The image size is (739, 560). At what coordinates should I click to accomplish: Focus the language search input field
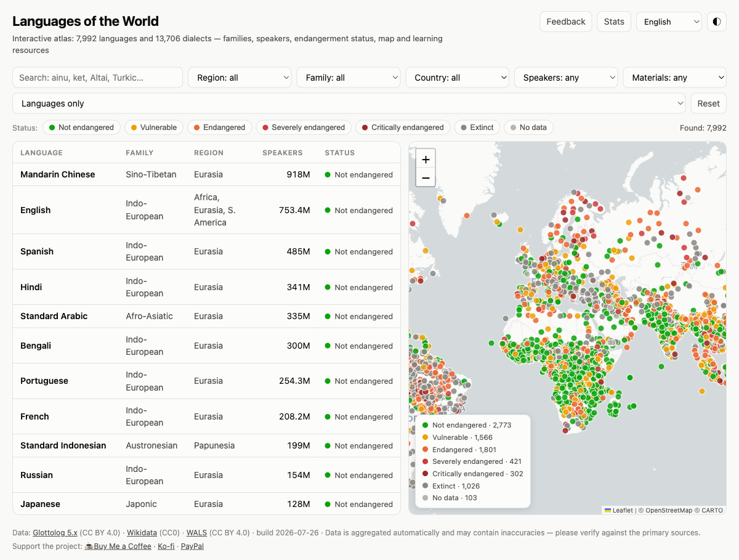pyautogui.click(x=97, y=78)
